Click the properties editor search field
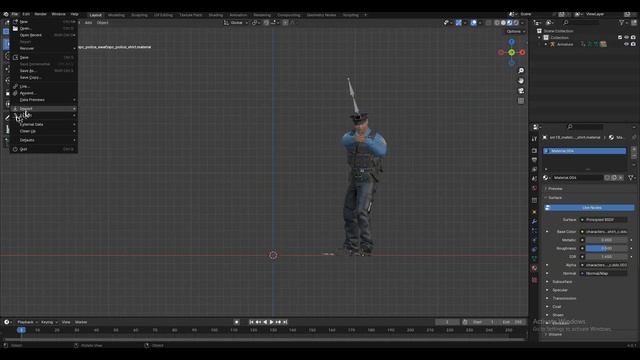640x360 pixels. [x=585, y=127]
